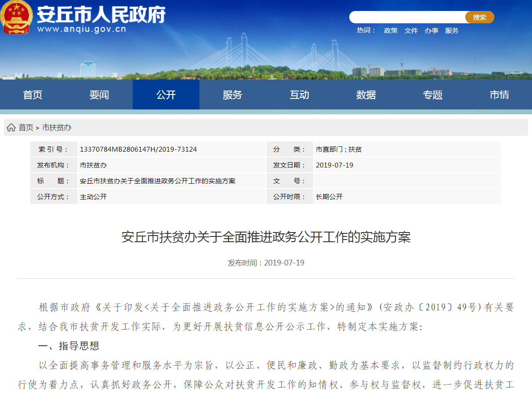The height and width of the screenshot is (396, 532).
Task: Click the 长期公开 disclosure period value
Action: 329,197
